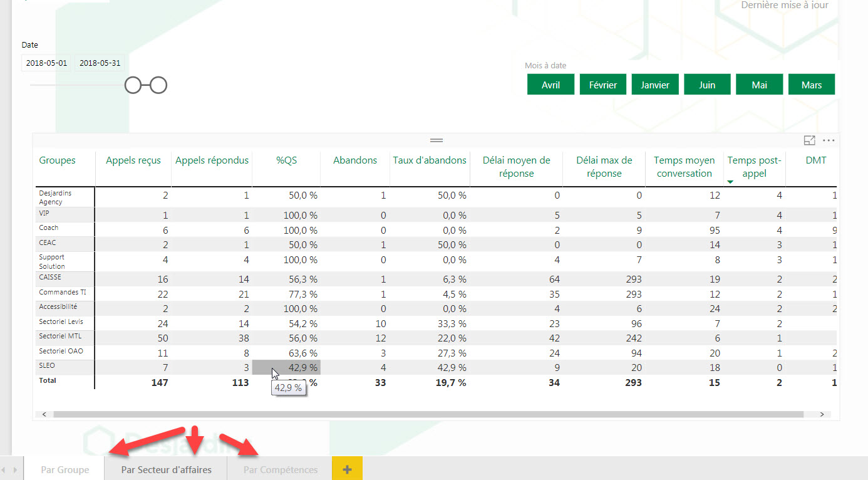Choose Mars in month slicer
868x480 pixels.
point(812,85)
